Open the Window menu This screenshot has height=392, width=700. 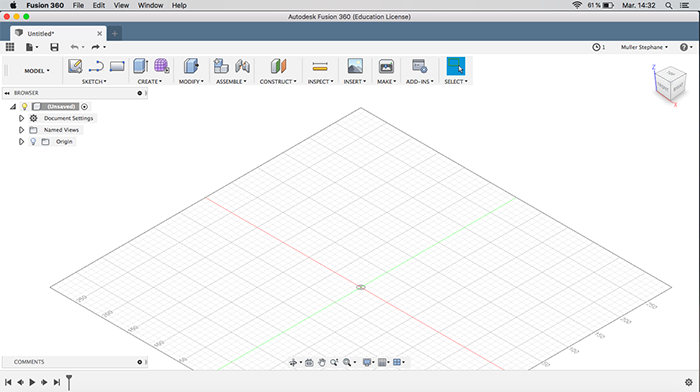pyautogui.click(x=150, y=5)
